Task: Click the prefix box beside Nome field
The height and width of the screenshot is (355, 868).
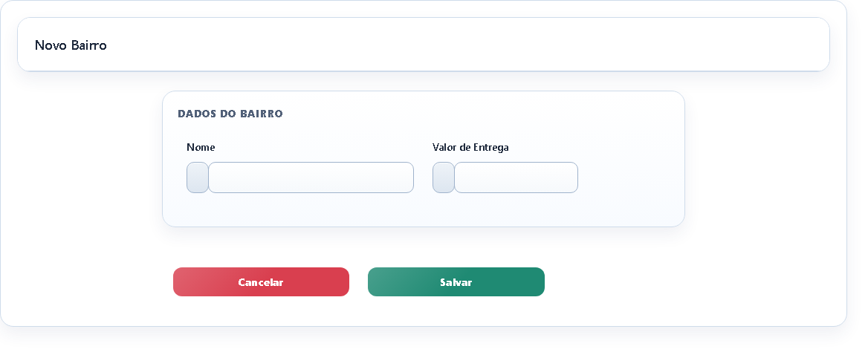Action: tap(198, 177)
